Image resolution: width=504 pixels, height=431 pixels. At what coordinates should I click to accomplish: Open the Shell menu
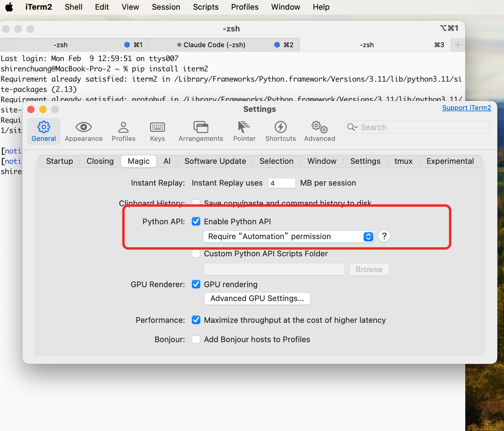pos(74,7)
